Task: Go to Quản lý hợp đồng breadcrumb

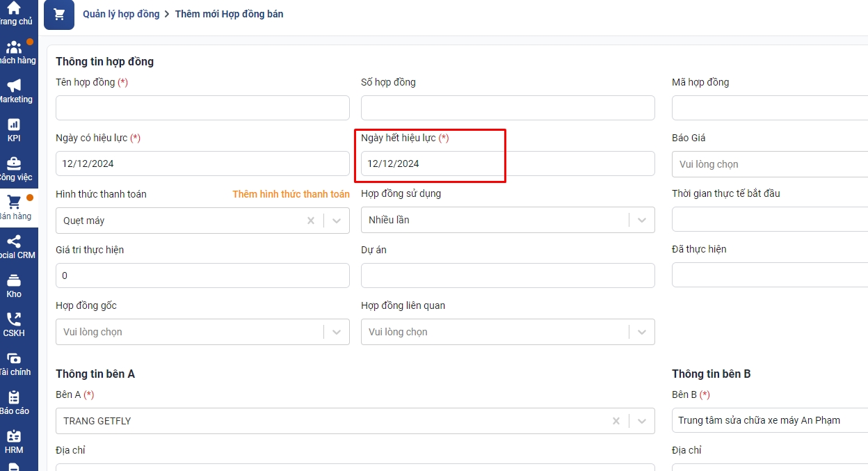Action: click(x=121, y=14)
